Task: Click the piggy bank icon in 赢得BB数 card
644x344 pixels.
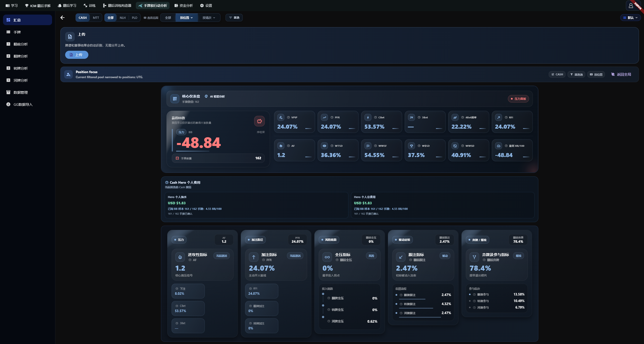Action: pos(259,121)
